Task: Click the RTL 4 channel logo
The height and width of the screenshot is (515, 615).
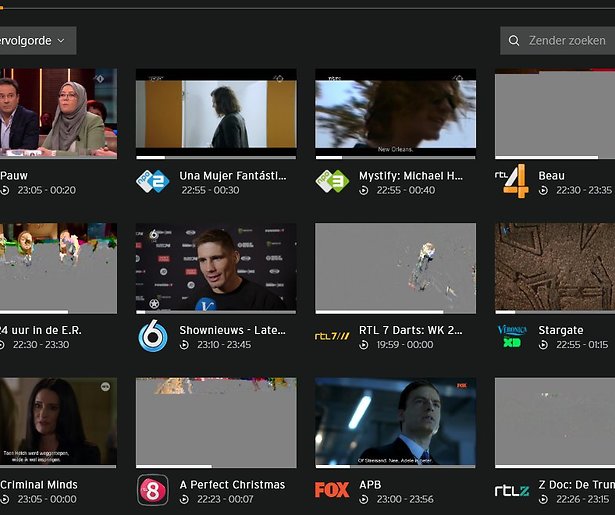Action: pyautogui.click(x=512, y=181)
